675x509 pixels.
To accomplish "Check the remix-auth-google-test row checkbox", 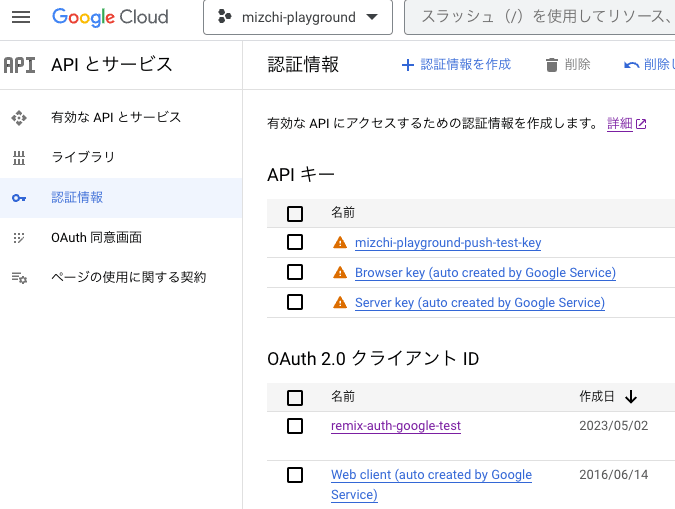I will (x=295, y=426).
